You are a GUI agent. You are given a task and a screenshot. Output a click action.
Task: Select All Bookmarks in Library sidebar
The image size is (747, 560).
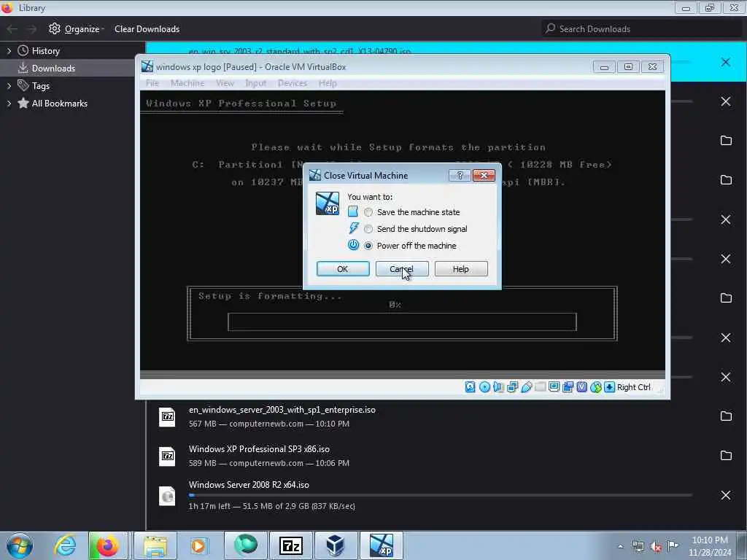59,104
